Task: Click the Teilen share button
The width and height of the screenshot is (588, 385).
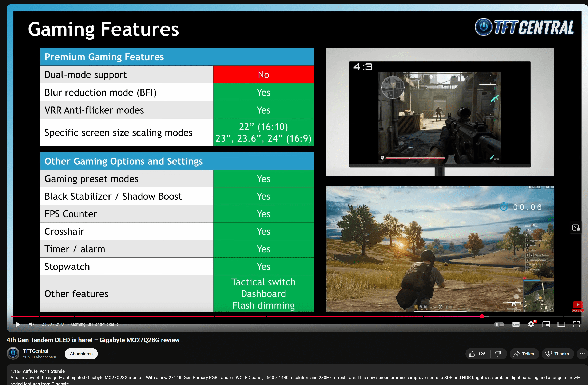Action: coord(524,354)
